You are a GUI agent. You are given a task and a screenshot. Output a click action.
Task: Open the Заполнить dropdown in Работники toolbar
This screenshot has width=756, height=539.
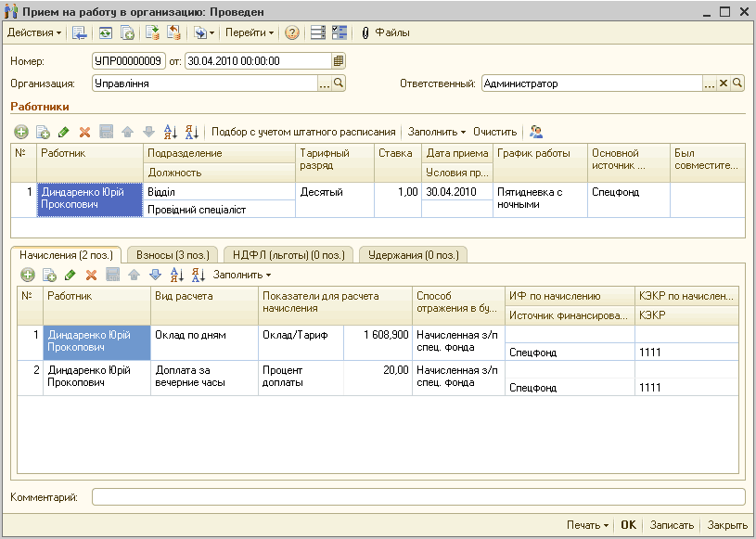(x=436, y=132)
